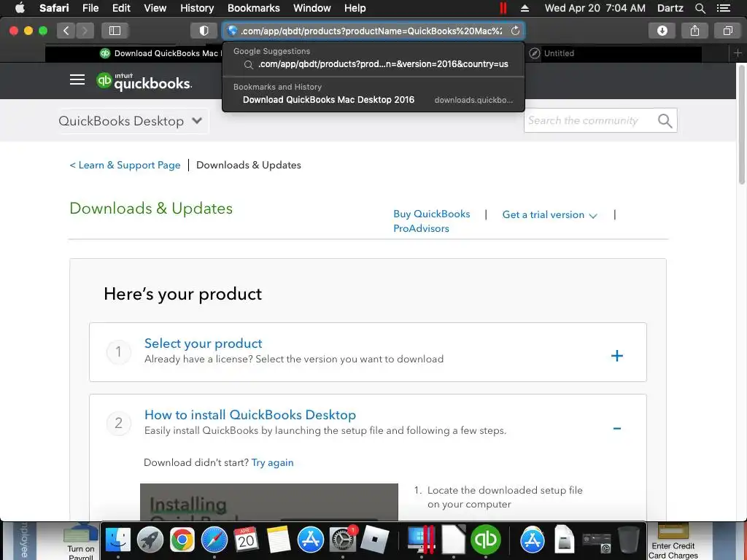Open the View menu
The width and height of the screenshot is (747, 560).
tap(155, 8)
